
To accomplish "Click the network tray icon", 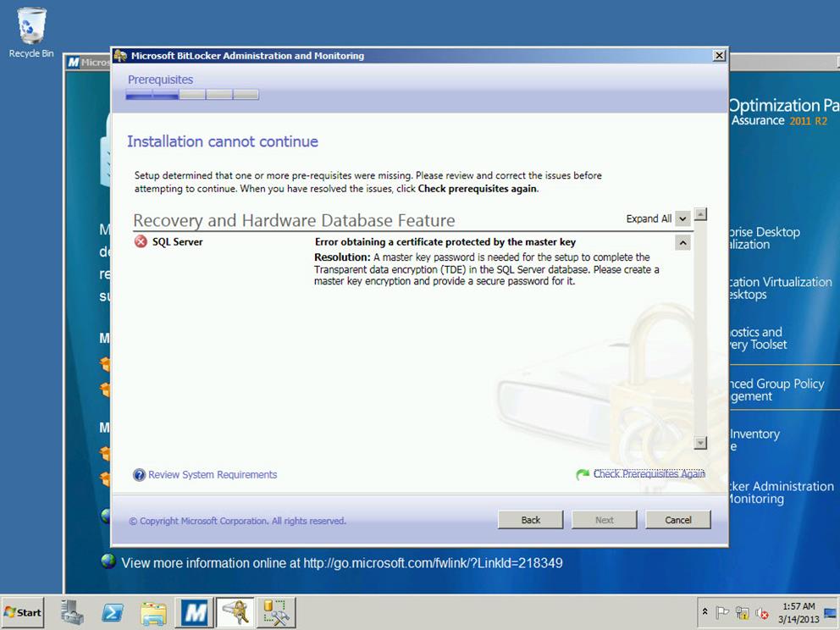I will click(742, 611).
